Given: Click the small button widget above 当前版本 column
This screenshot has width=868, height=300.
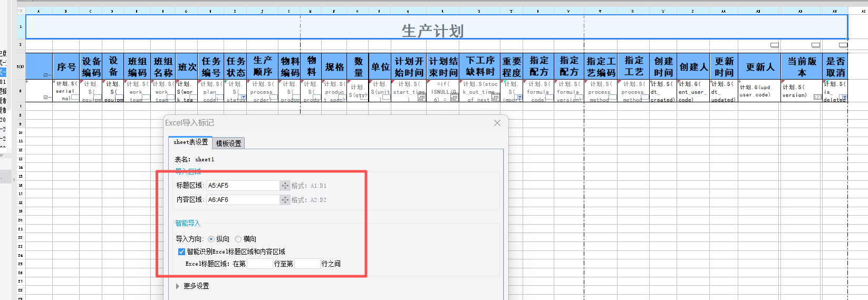Looking at the screenshot, I should point(816,45).
